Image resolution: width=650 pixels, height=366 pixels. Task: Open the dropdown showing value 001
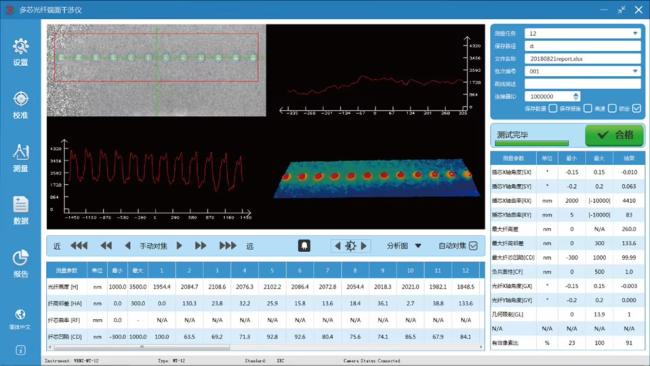582,71
